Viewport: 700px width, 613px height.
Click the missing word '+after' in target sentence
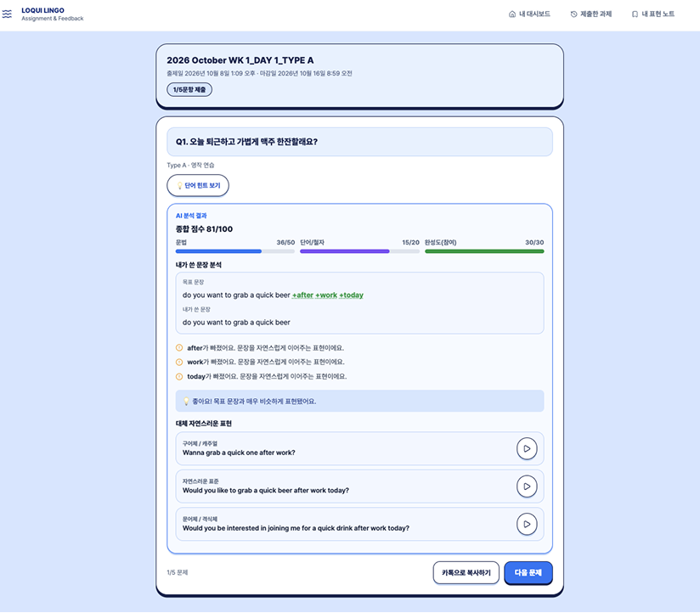pos(302,295)
